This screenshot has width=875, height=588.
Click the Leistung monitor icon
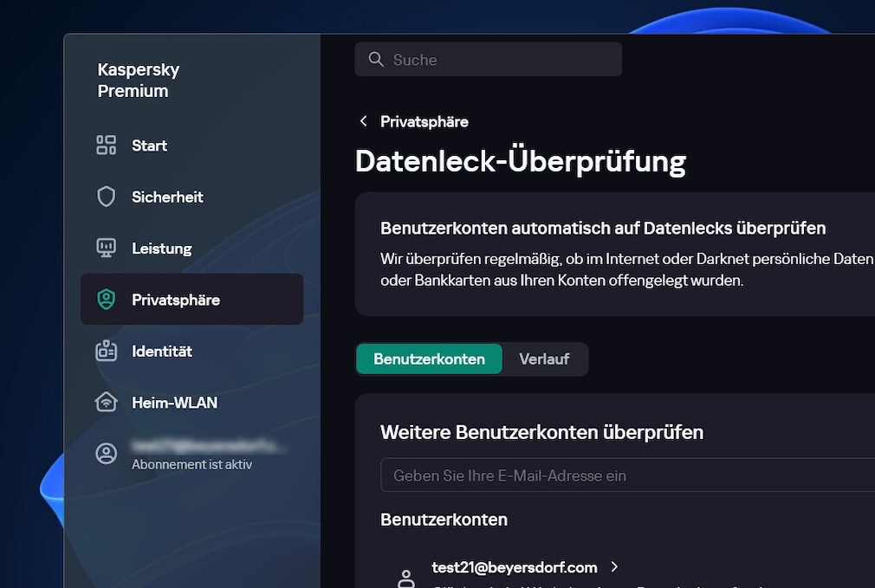(x=106, y=248)
